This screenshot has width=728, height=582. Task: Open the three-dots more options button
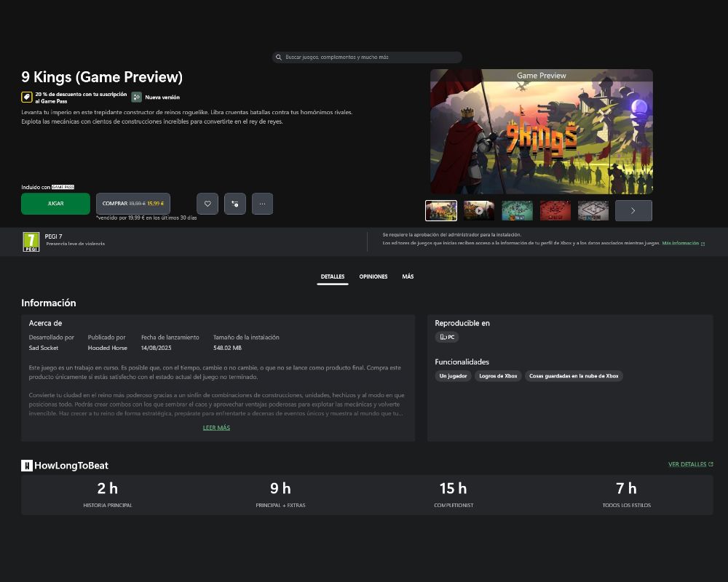click(262, 204)
